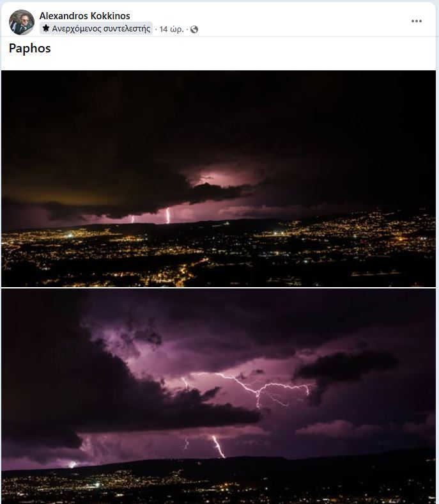Click the Paphos post caption text

coord(30,48)
